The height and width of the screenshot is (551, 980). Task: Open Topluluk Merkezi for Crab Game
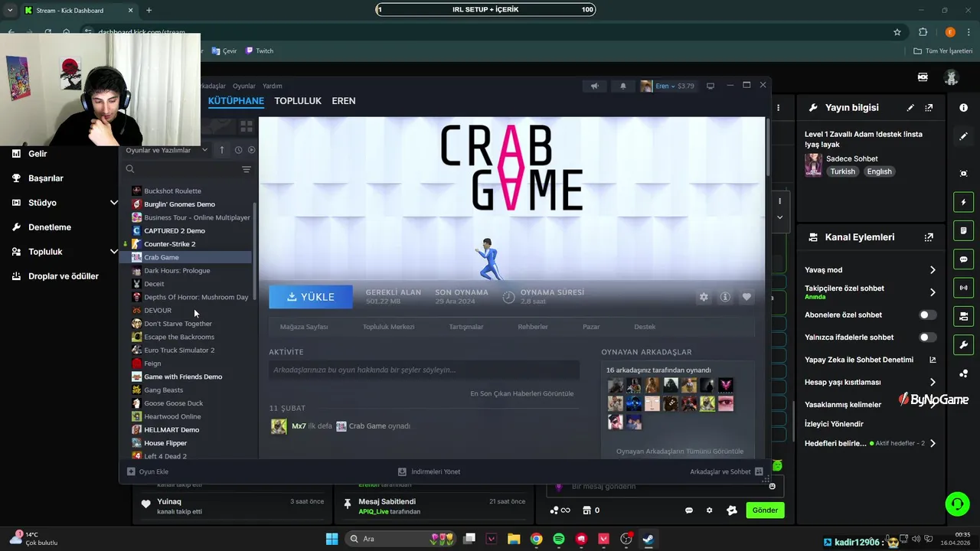coord(388,327)
